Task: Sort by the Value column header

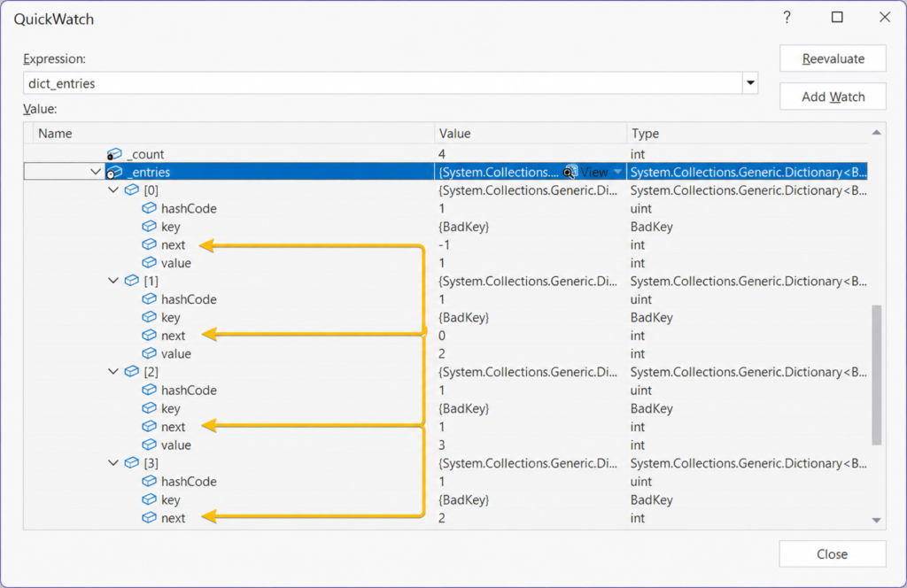Action: [x=531, y=133]
